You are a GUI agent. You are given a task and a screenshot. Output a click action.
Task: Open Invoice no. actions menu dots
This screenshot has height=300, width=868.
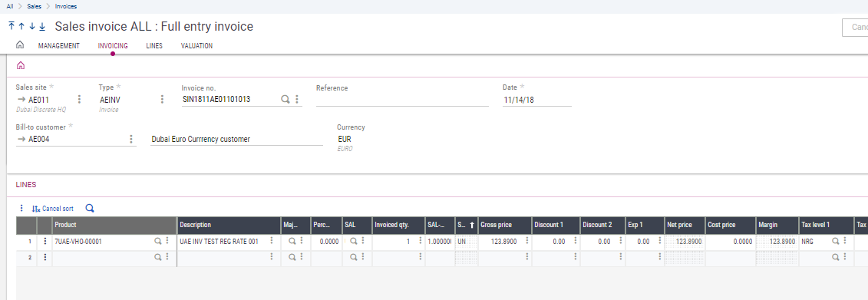tap(297, 99)
